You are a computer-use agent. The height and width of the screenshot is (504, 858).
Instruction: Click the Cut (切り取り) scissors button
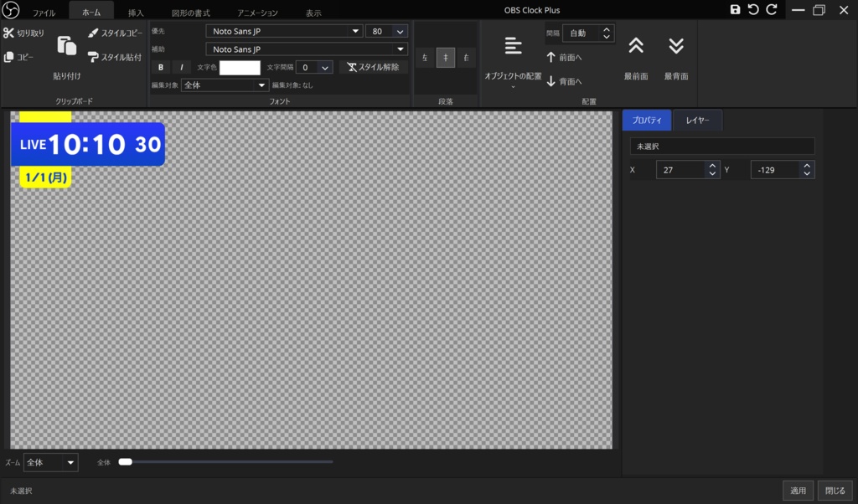point(23,33)
